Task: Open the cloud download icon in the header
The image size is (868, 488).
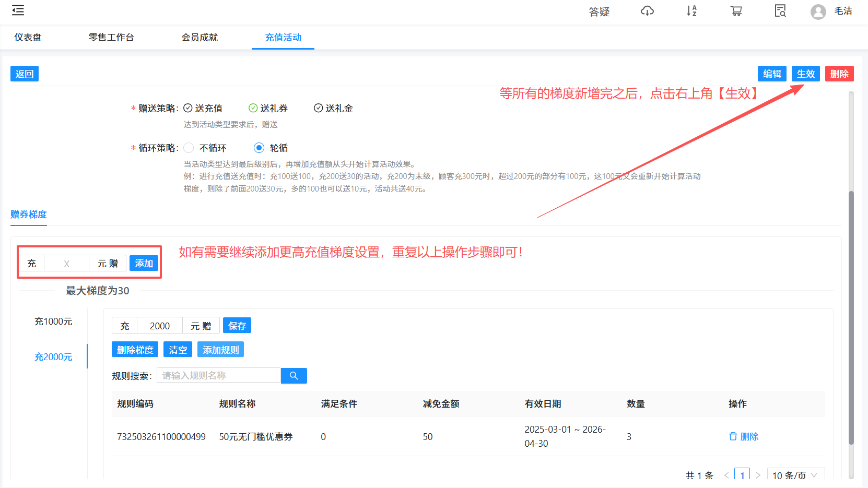Action: pos(647,10)
